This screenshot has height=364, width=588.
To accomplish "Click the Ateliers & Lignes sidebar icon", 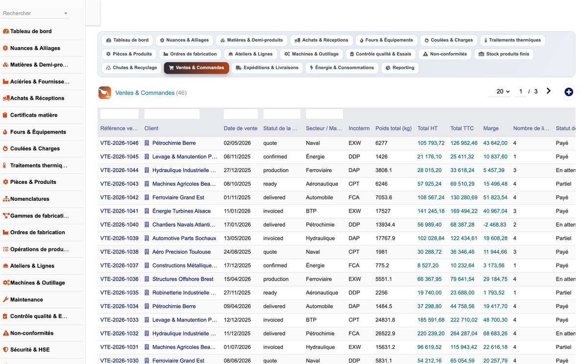I will click(6, 266).
